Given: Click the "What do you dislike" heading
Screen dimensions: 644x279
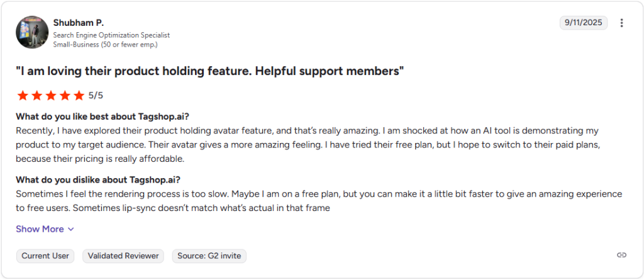Looking at the screenshot, I should click(98, 179).
